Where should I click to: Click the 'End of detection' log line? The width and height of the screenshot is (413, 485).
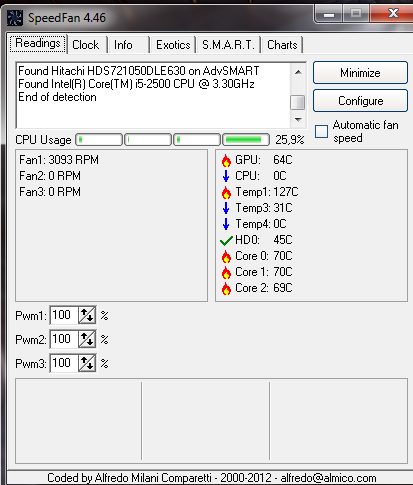(x=57, y=97)
